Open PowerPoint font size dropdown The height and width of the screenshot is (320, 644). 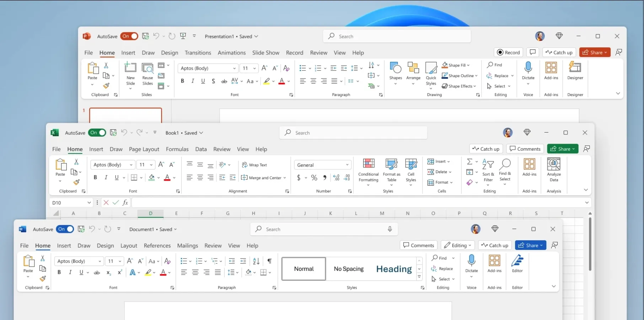pos(254,68)
